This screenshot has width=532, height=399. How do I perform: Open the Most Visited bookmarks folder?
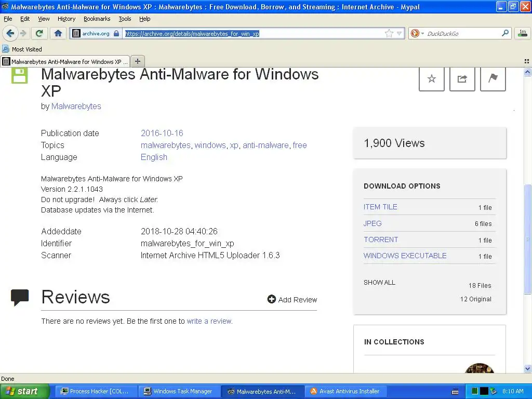tap(22, 49)
